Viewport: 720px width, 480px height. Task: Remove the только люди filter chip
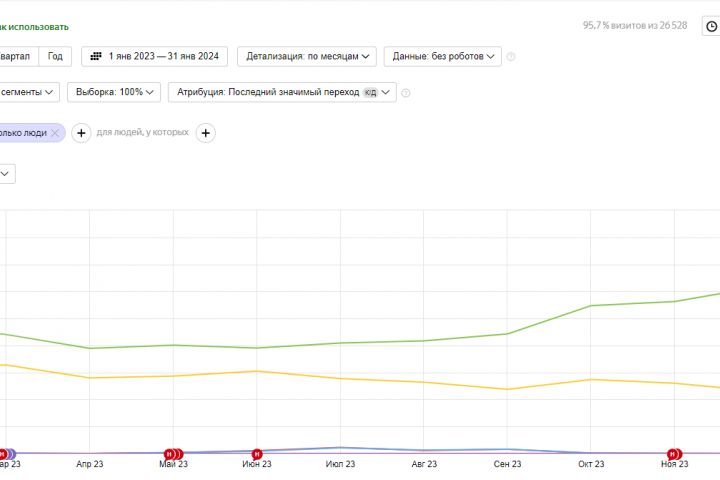pyautogui.click(x=55, y=133)
